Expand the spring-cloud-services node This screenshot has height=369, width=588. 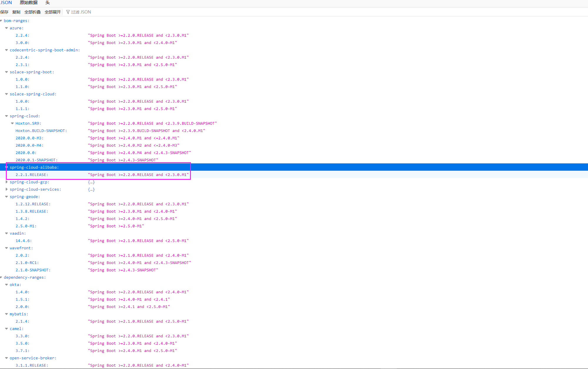pyautogui.click(x=6, y=189)
